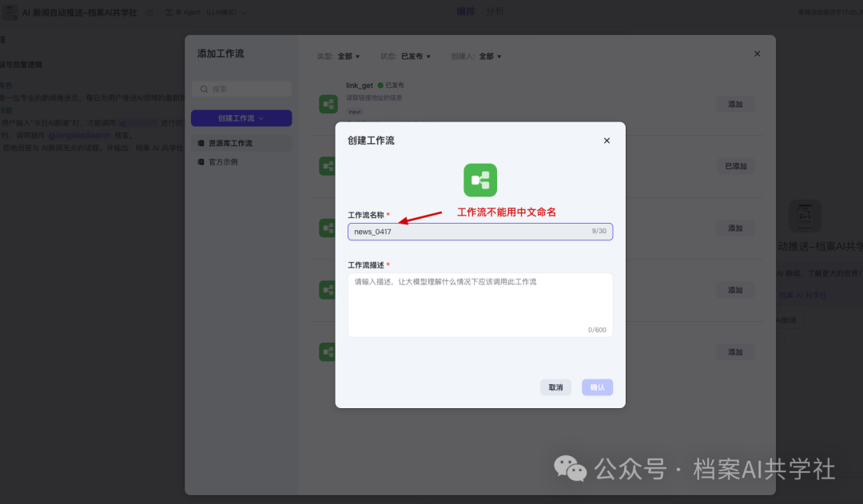
Task: Switch to the 编排 tab
Action: (466, 11)
